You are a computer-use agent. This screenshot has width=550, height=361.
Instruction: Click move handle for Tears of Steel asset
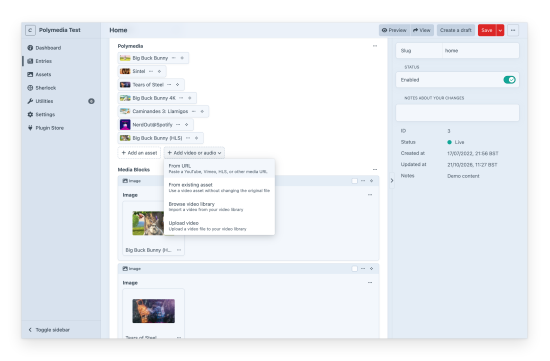click(x=177, y=85)
